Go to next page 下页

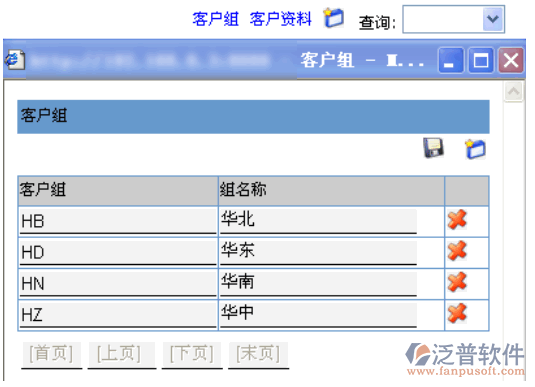[192, 354]
